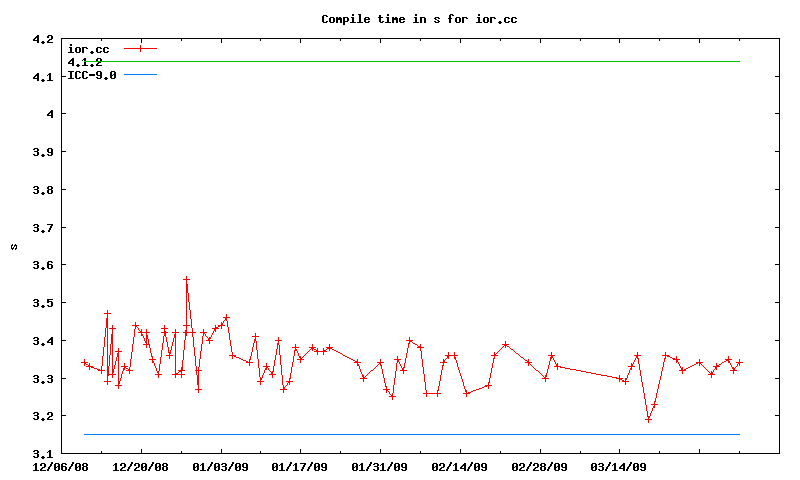Select the ior.cc legend label

click(x=87, y=49)
